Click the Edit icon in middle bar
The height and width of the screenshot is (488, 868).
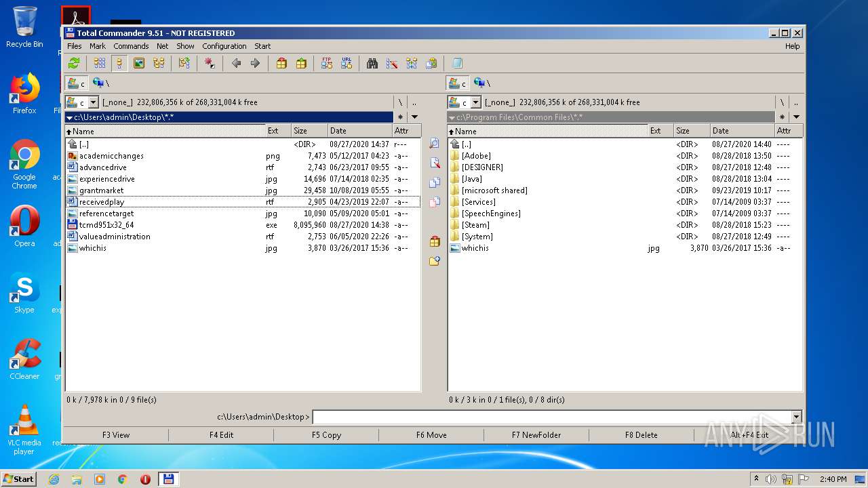tap(435, 163)
